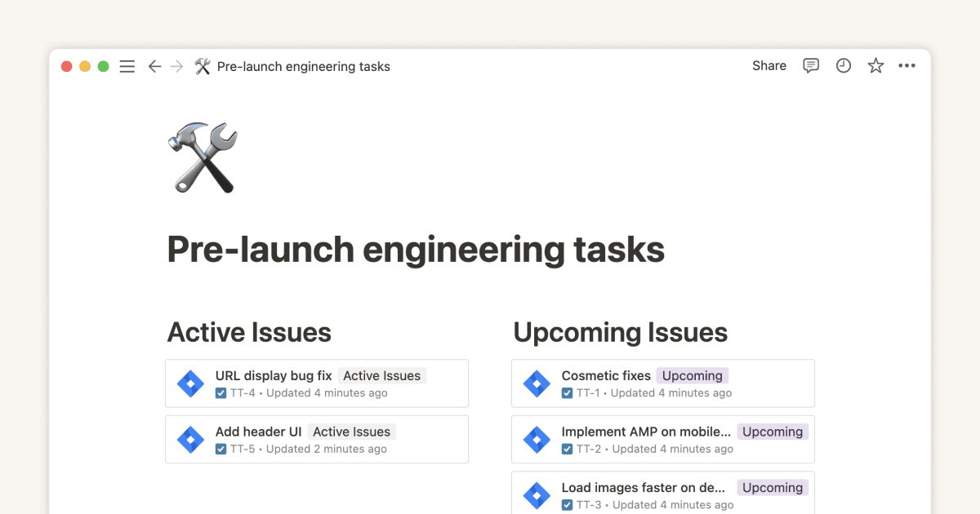The width and height of the screenshot is (980, 514).
Task: Navigate back with the left arrow
Action: click(154, 66)
